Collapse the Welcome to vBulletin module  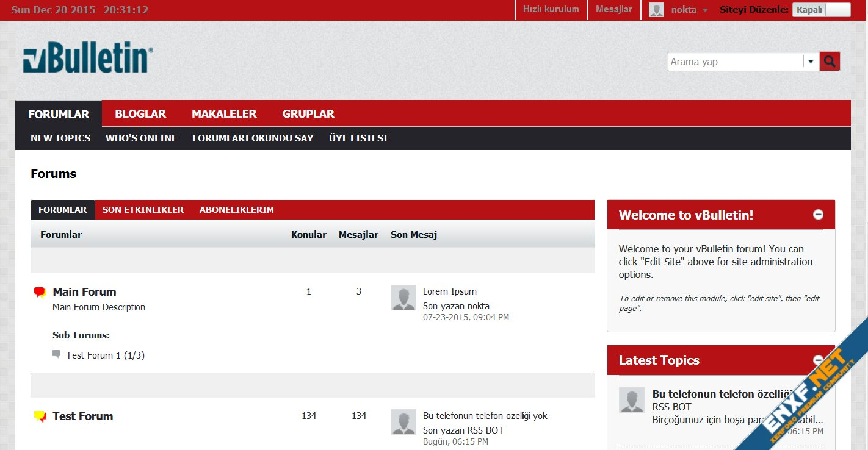coord(818,215)
